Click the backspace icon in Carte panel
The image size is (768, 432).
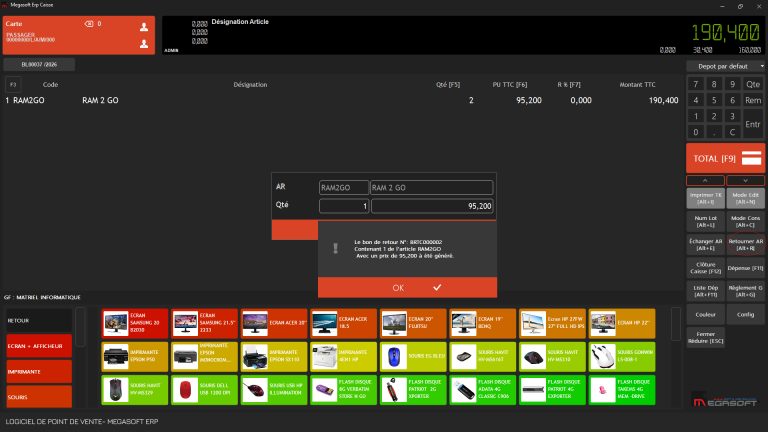(89, 24)
